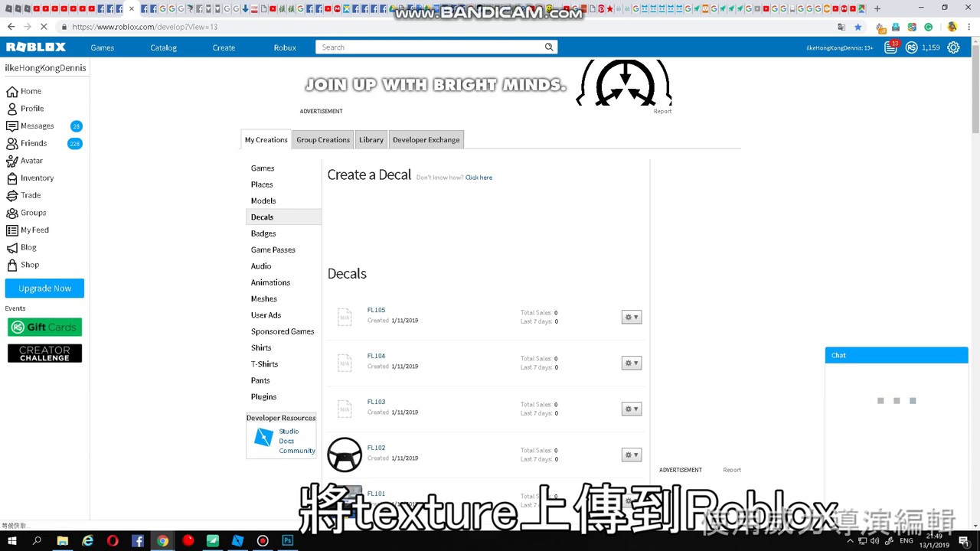The width and height of the screenshot is (980, 551).
Task: Open Photoshop from the Windows taskbar
Action: click(x=288, y=541)
